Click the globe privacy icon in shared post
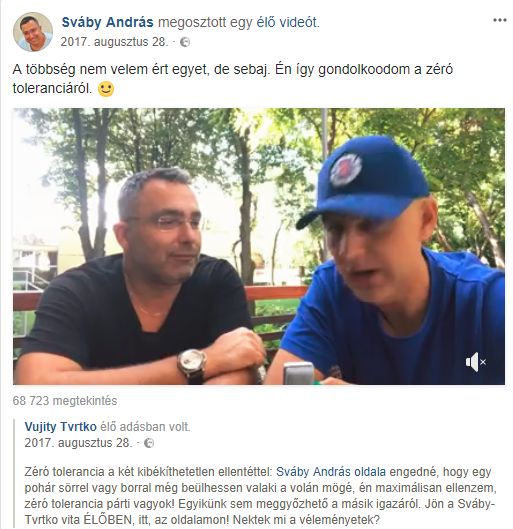Image resolution: width=513 pixels, height=529 pixels. click(x=149, y=443)
